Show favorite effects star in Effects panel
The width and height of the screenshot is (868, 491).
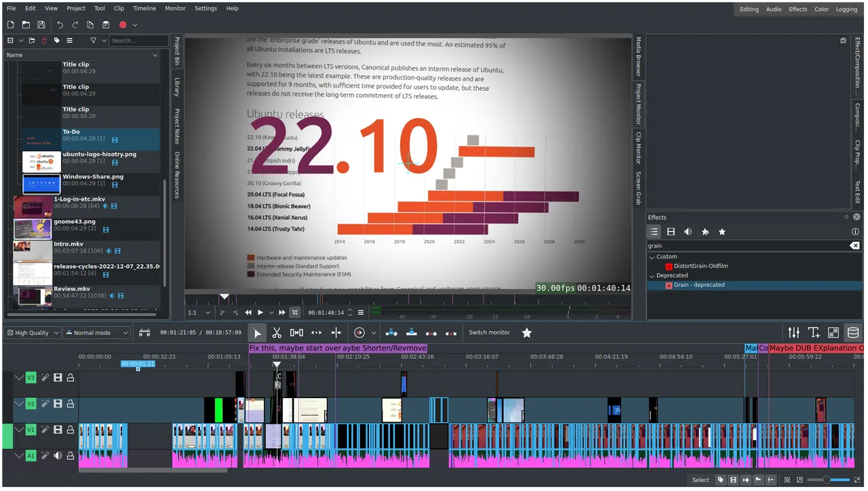point(722,232)
